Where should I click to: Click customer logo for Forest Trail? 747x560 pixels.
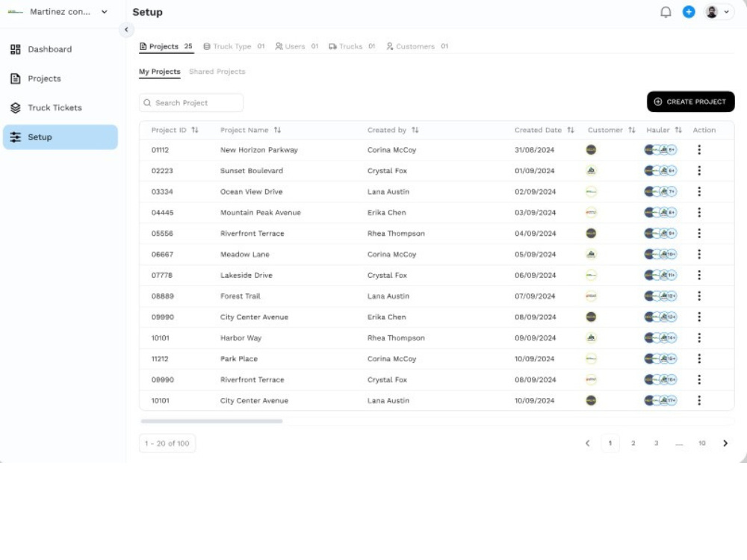(591, 296)
